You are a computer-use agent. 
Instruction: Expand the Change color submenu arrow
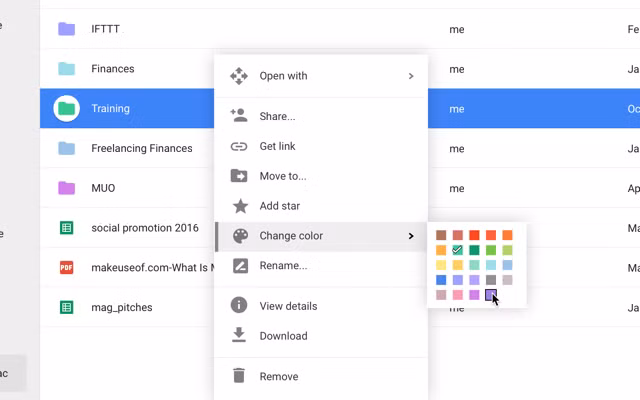click(410, 236)
